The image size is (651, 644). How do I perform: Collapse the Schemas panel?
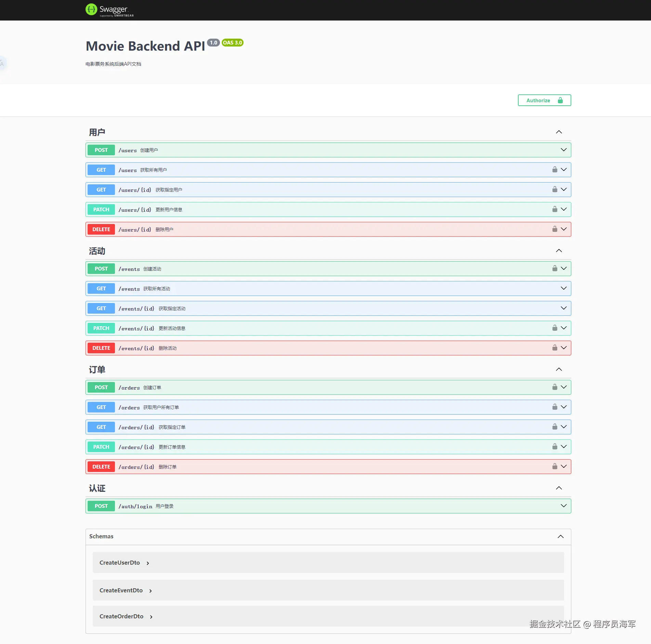[560, 536]
